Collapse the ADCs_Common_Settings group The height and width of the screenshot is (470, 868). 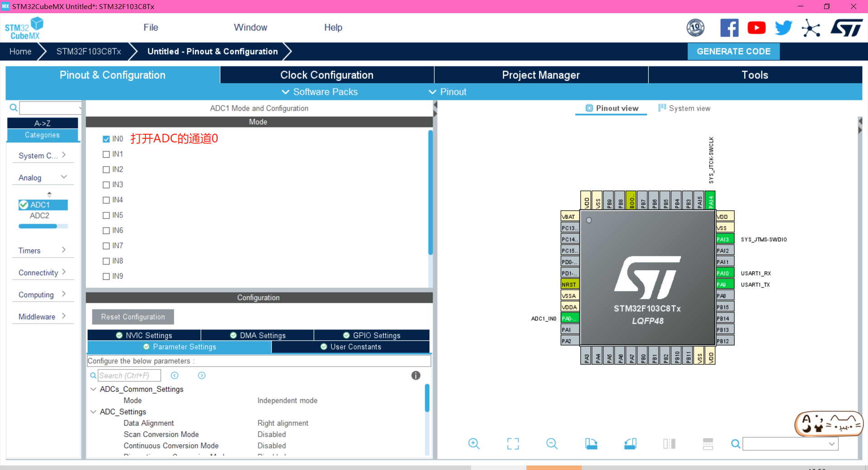[x=93, y=389]
